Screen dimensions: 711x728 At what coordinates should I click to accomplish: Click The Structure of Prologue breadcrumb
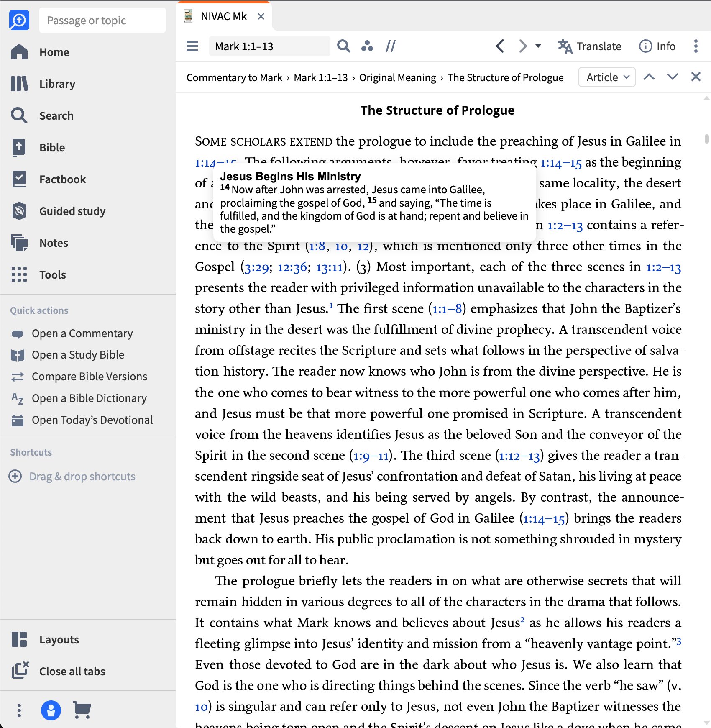[506, 77]
